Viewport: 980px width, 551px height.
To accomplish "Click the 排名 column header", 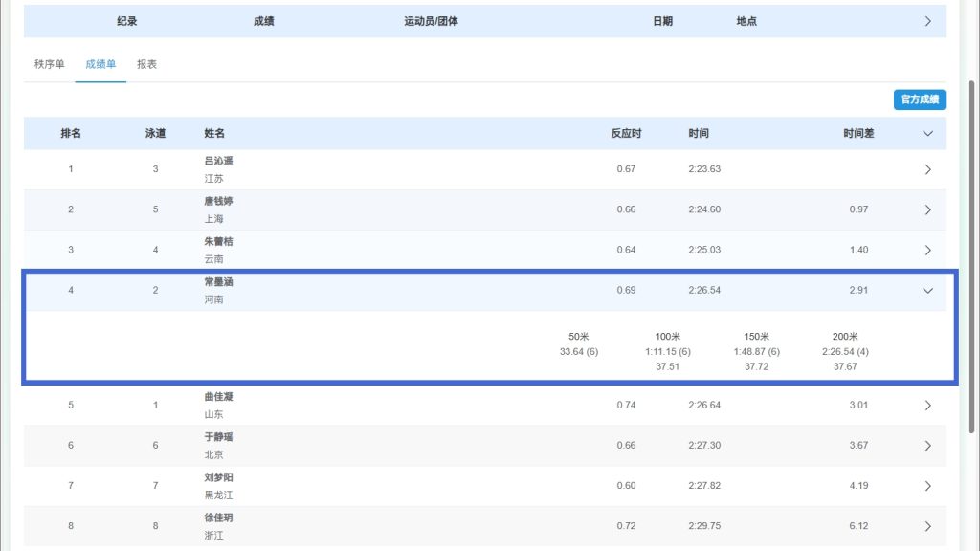I will coord(71,134).
